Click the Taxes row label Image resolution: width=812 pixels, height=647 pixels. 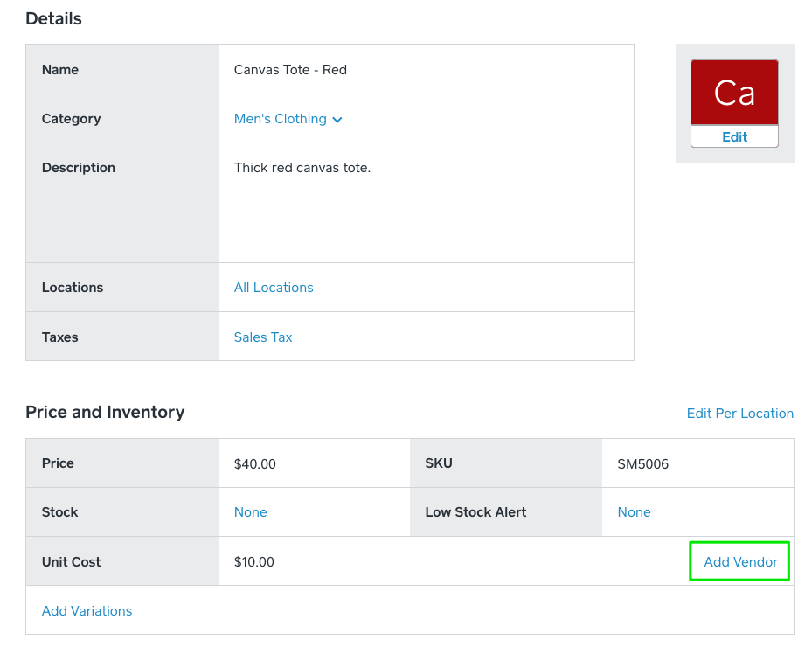point(60,337)
